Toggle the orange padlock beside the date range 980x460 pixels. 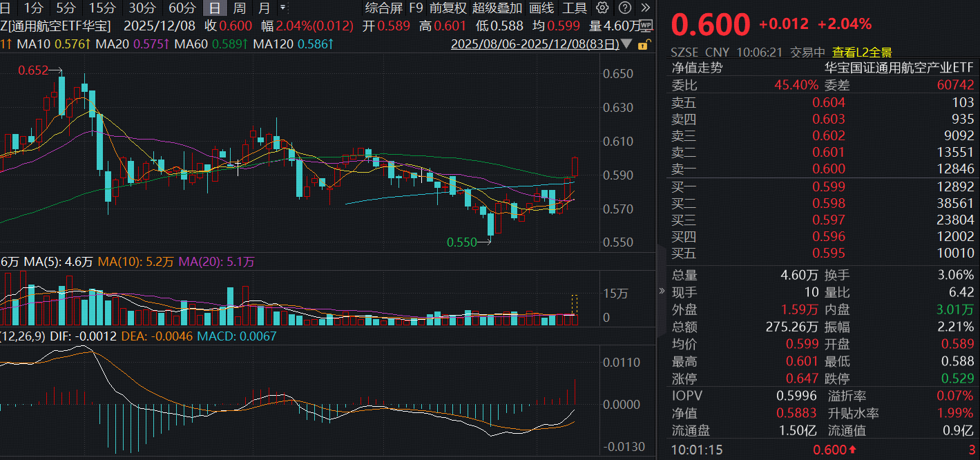[x=644, y=43]
